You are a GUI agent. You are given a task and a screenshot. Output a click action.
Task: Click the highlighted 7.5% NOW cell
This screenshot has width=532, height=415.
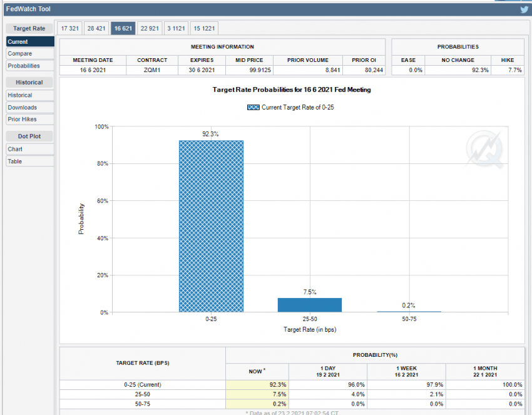coord(257,394)
